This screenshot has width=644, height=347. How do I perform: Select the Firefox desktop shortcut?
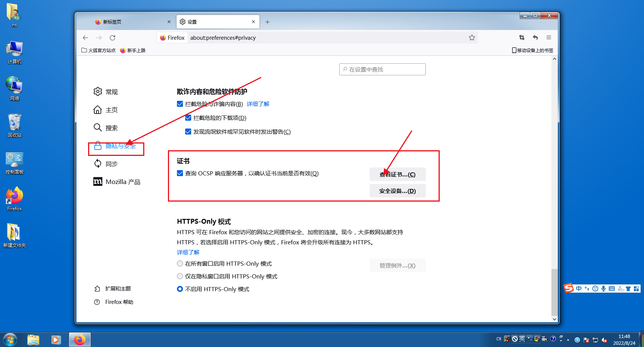tap(14, 199)
